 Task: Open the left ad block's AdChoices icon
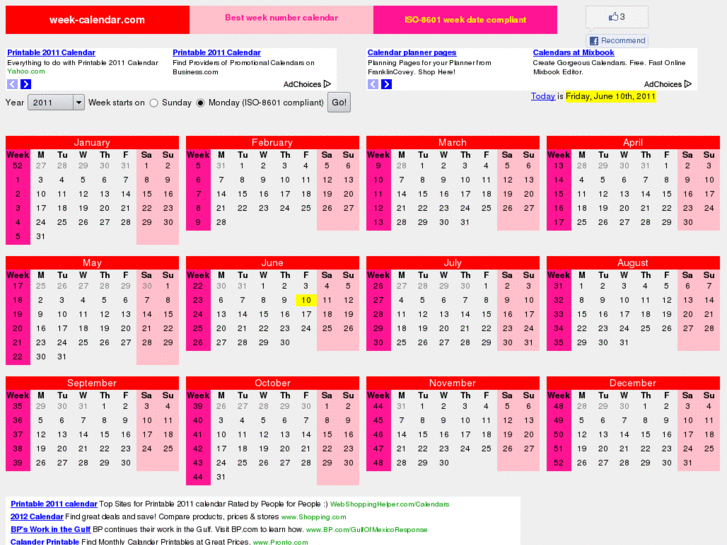coord(327,84)
